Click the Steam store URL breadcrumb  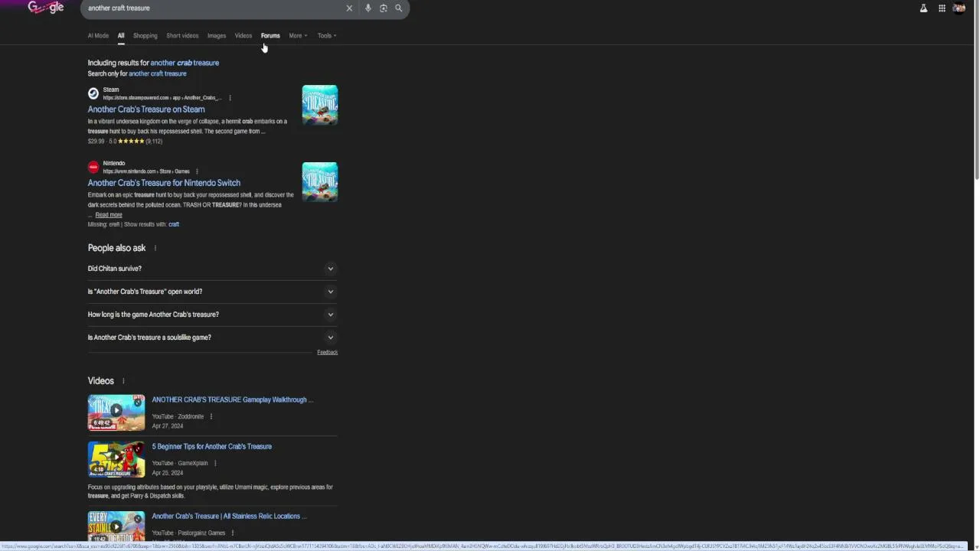(162, 98)
